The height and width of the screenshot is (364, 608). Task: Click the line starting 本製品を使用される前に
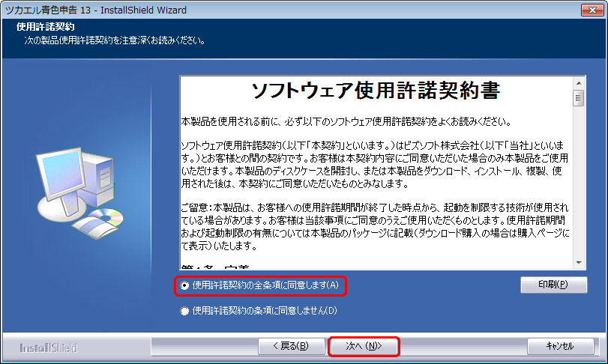[346, 121]
